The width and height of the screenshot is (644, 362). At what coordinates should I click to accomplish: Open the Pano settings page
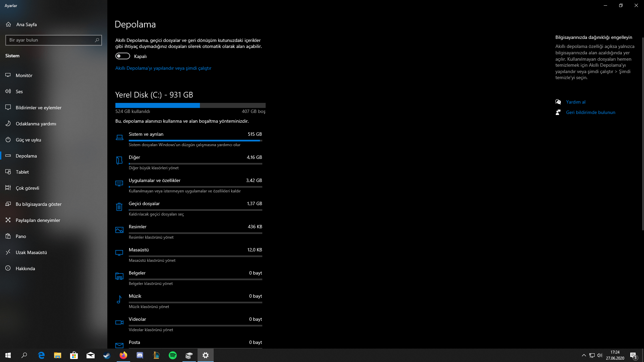pos(21,236)
